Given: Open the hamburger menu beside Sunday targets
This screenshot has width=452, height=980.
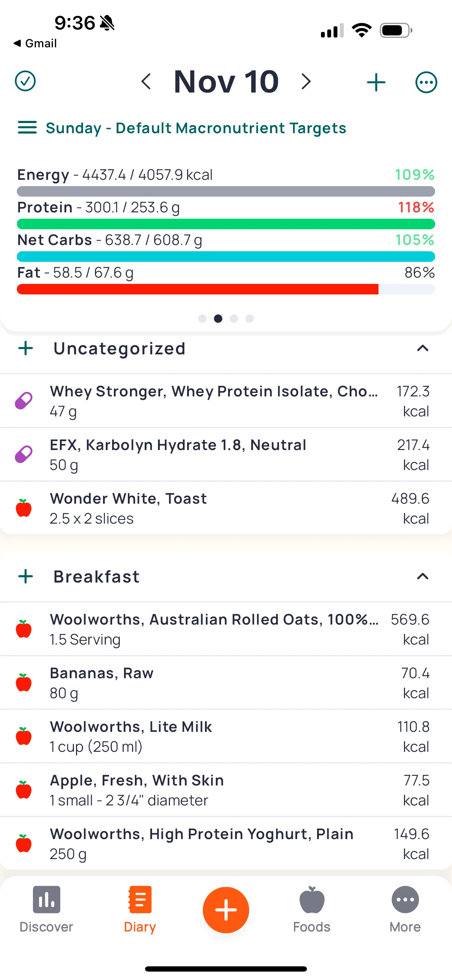Looking at the screenshot, I should point(27,128).
